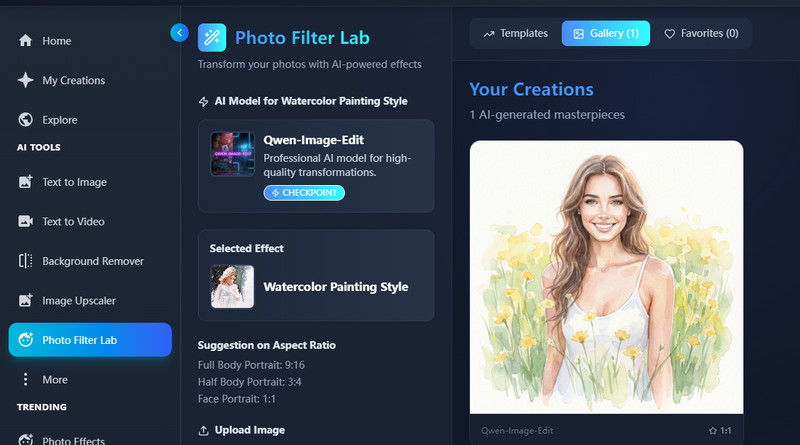The width and height of the screenshot is (800, 445).
Task: Select the Text to Image icon
Action: coord(26,182)
